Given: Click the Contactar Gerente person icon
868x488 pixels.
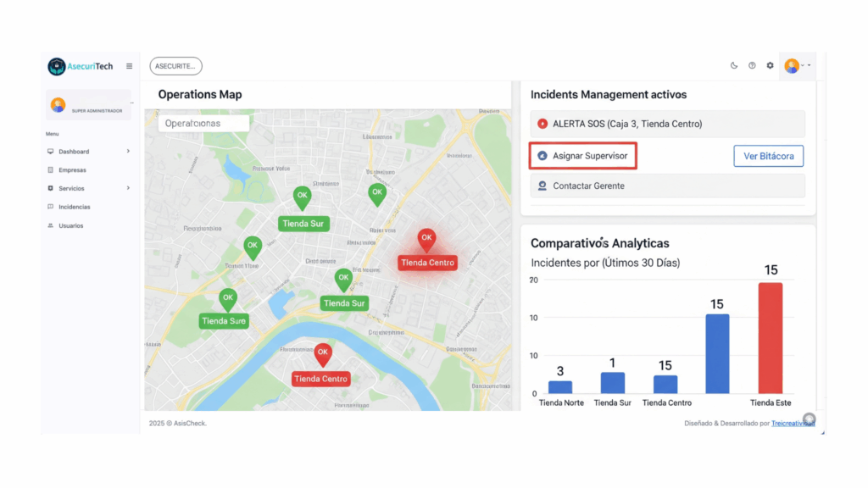Looking at the screenshot, I should click(x=542, y=186).
